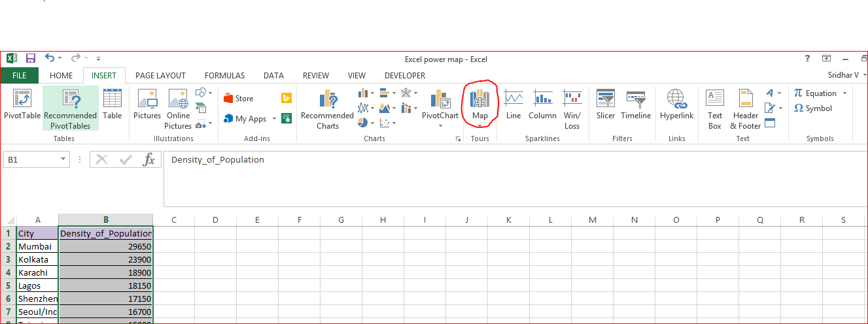Expand the Map dropdown arrow
The image size is (868, 324).
point(480,124)
